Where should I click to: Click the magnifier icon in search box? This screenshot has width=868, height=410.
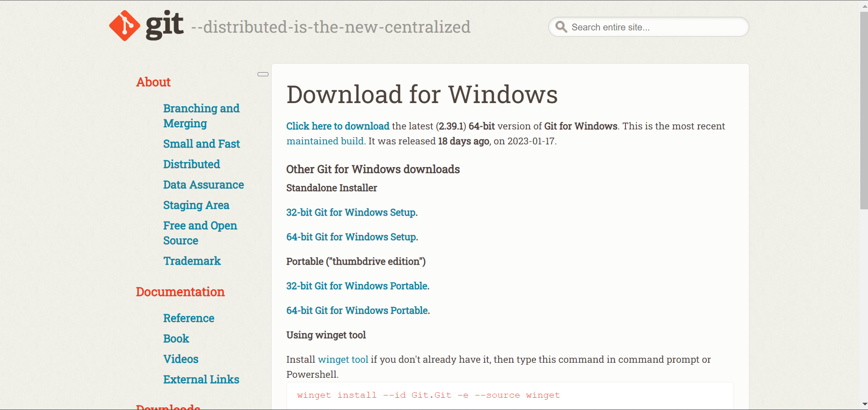[x=561, y=27]
